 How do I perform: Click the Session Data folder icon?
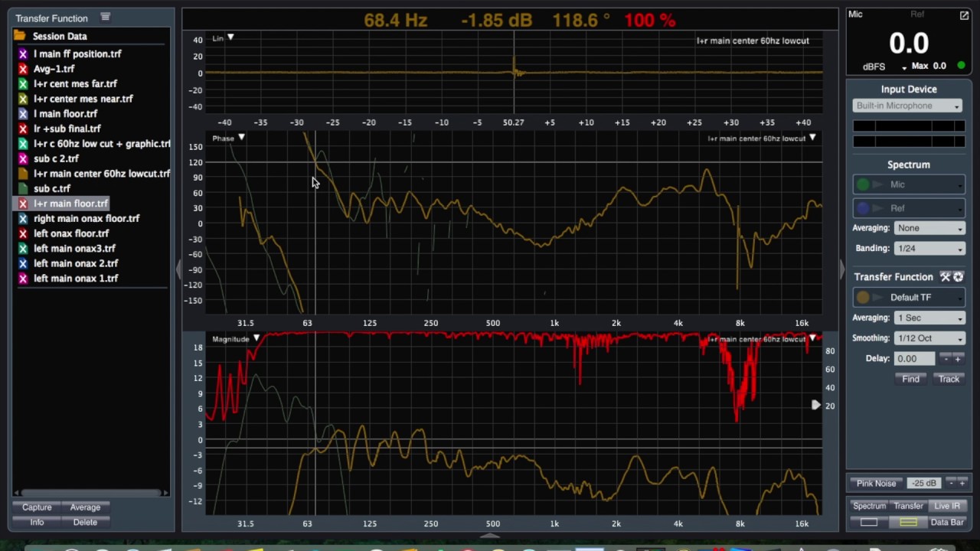pos(20,36)
